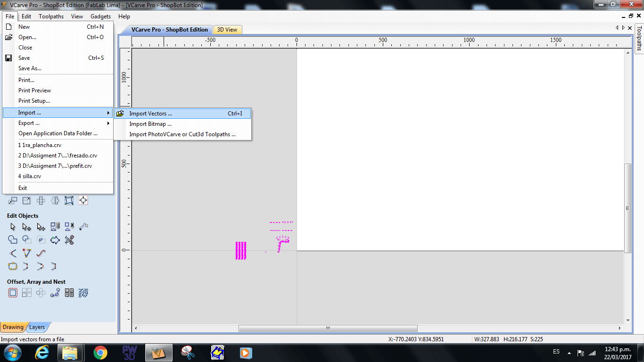Open the Toolpaths menu
644x362 pixels.
click(x=51, y=16)
